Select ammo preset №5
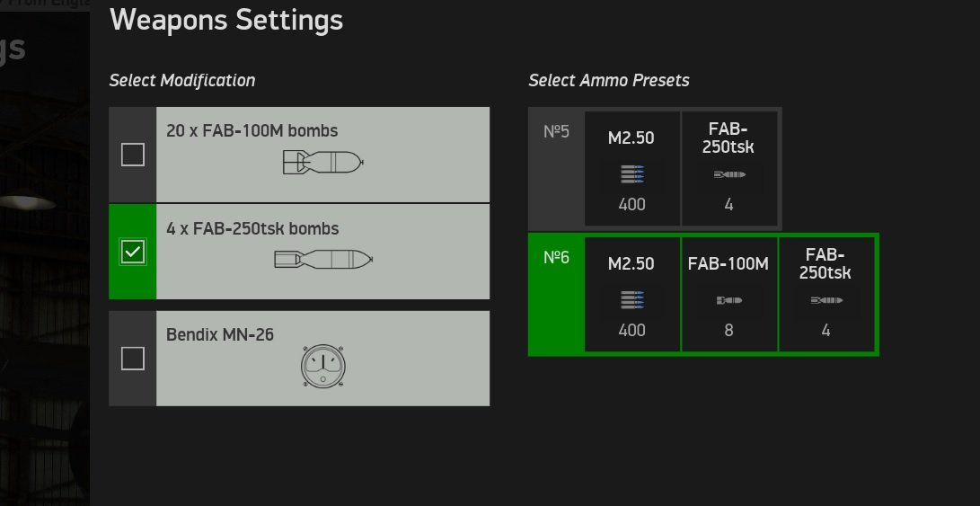Screen dimensions: 980x506 point(557,133)
